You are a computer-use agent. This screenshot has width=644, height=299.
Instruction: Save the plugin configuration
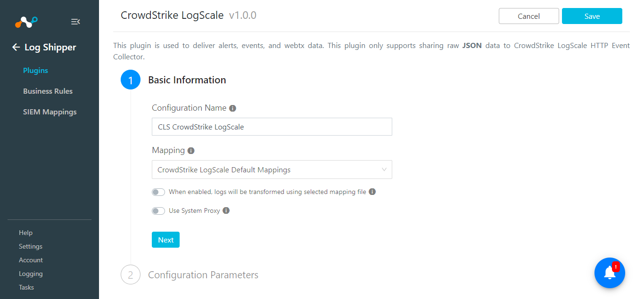point(592,16)
